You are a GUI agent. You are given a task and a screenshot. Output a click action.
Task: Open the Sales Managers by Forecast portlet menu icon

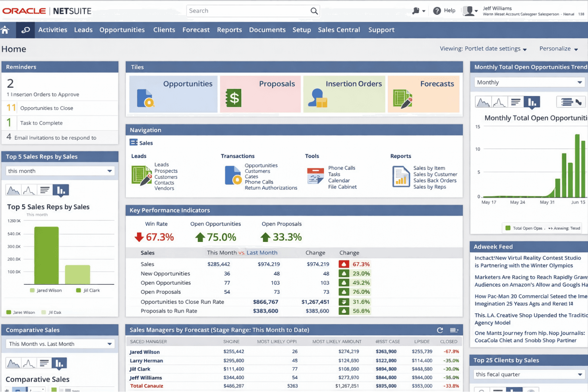tap(454, 330)
